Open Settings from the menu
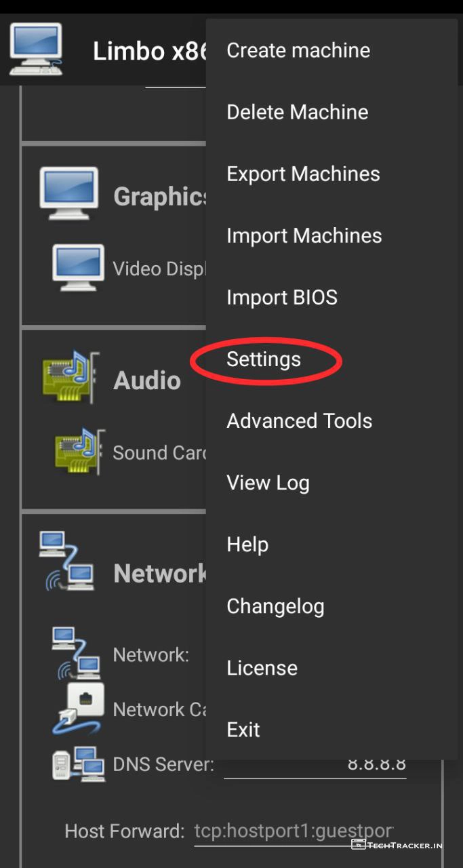 click(x=264, y=359)
